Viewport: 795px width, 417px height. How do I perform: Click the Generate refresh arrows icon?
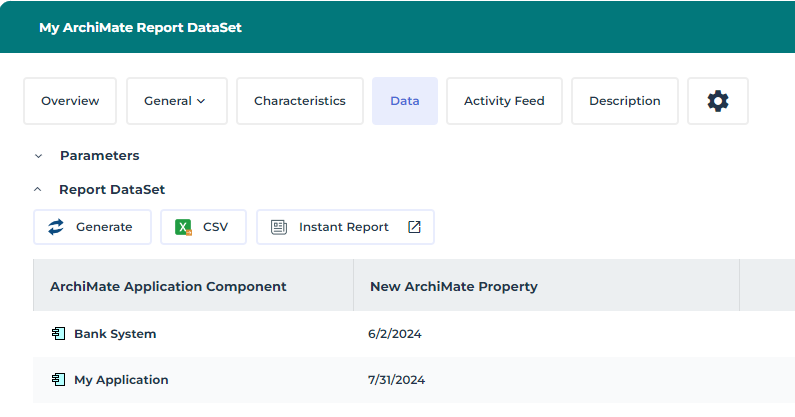tap(56, 227)
